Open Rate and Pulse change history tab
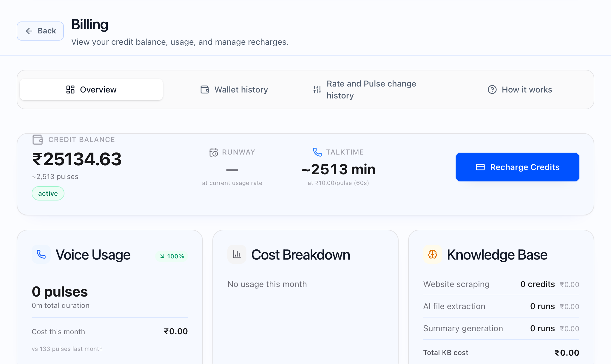611x364 pixels. pos(365,90)
